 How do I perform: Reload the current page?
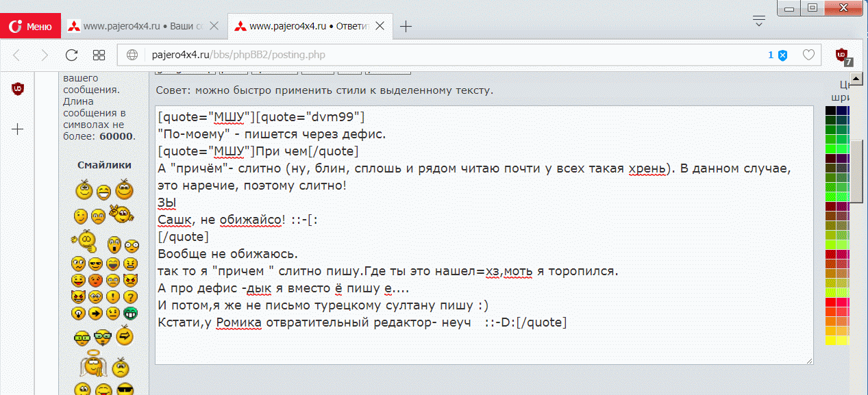coord(71,55)
